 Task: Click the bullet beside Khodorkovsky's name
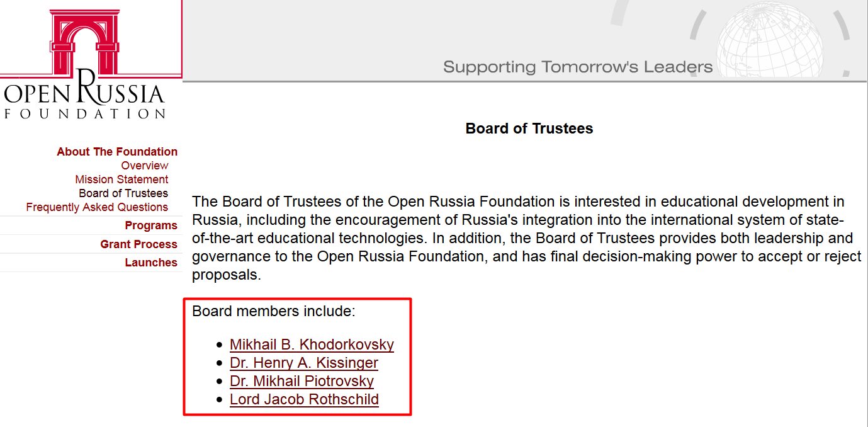coord(219,345)
